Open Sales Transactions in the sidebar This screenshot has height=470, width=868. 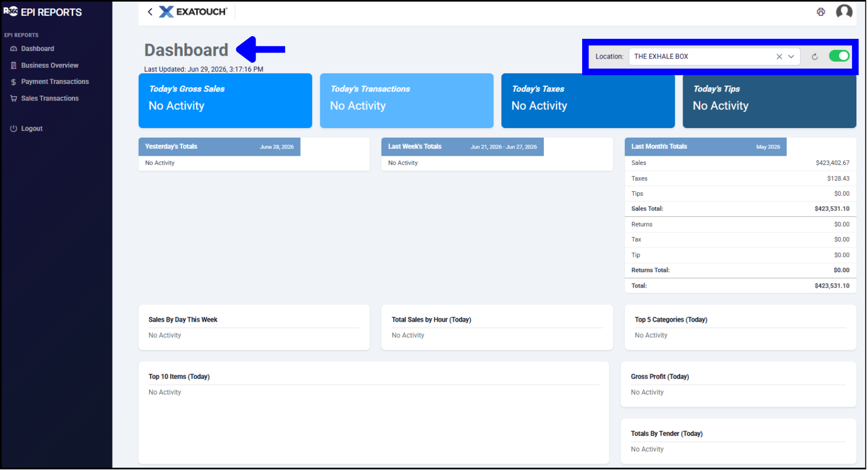(50, 98)
